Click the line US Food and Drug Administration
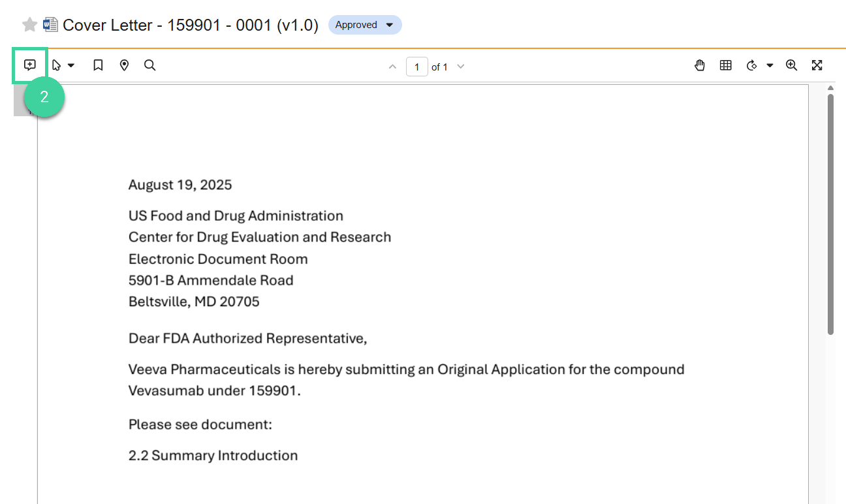846x504 pixels. [236, 216]
